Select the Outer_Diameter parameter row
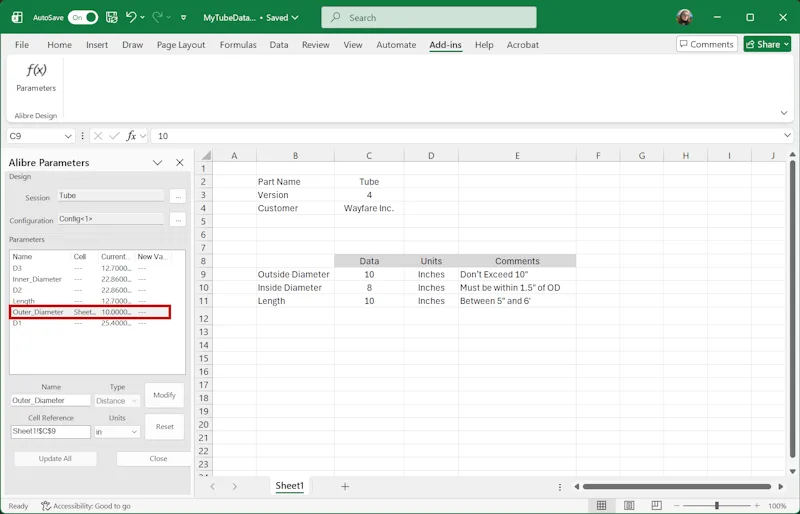The width and height of the screenshot is (800, 514). point(90,312)
